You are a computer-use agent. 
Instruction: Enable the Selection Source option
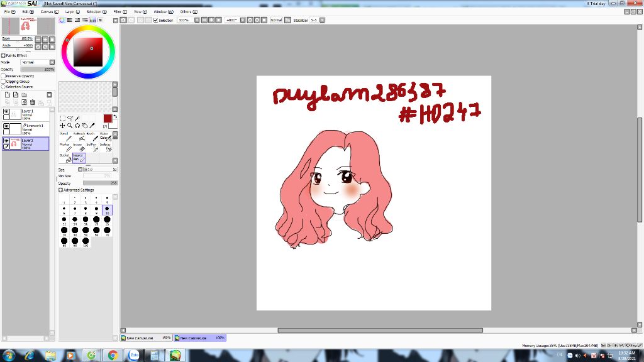pos(3,87)
